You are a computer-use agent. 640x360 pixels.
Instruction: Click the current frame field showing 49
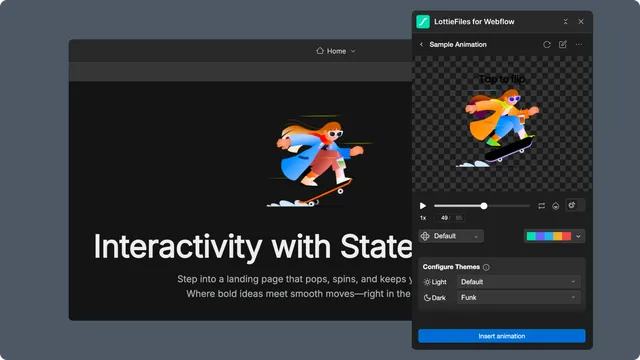coord(444,218)
